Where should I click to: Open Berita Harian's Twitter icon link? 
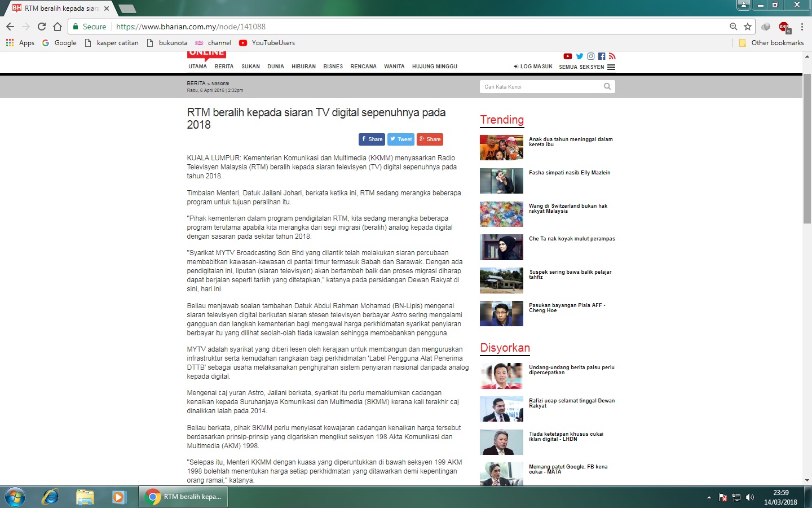[x=580, y=56]
